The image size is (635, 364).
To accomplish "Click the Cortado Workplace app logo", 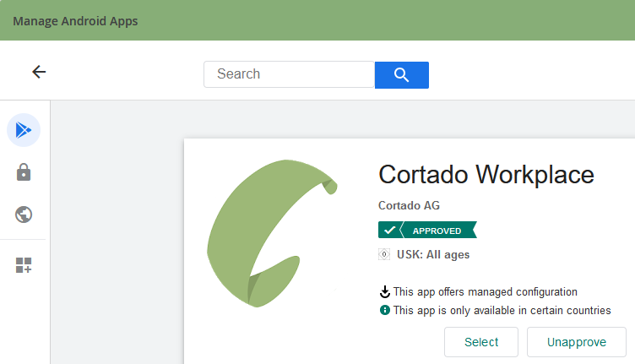I will pos(272,233).
